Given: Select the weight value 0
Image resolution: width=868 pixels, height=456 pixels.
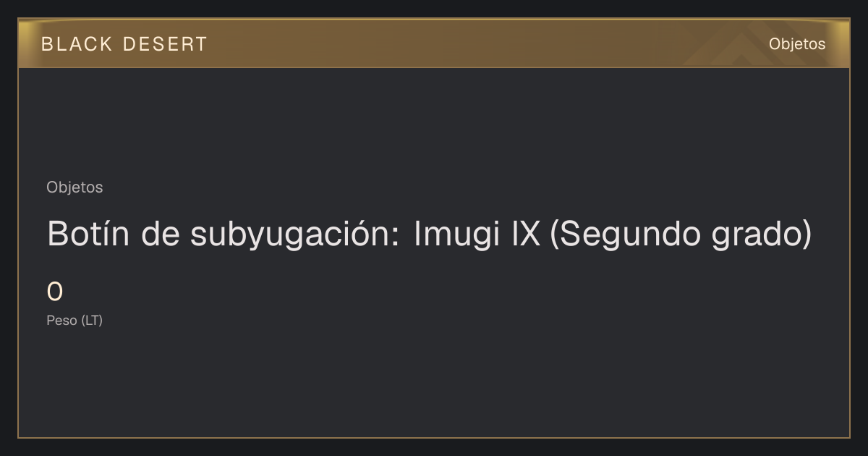Looking at the screenshot, I should [55, 292].
